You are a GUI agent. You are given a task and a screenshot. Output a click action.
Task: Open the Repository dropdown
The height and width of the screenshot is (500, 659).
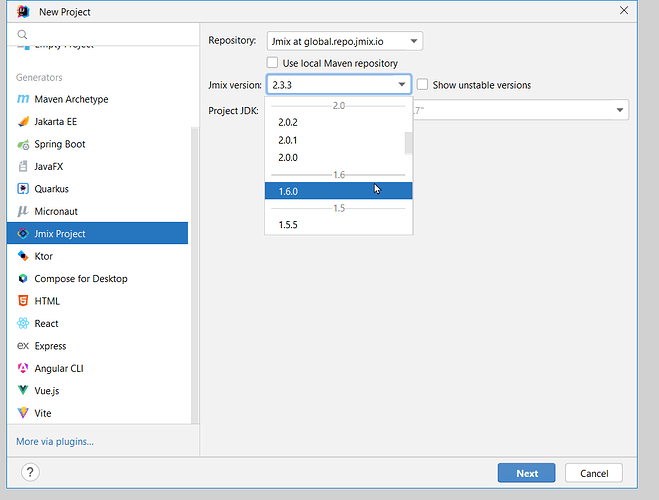click(345, 41)
